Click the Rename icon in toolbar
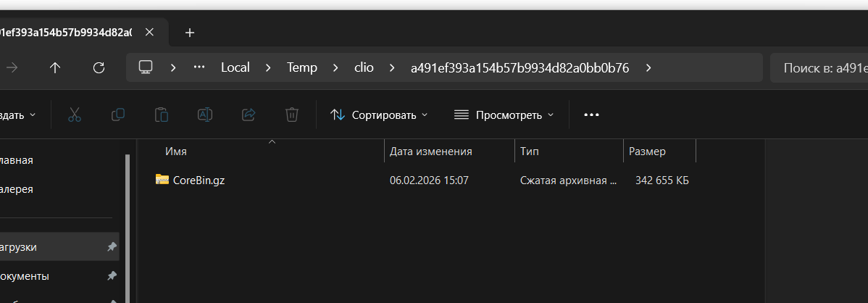This screenshot has height=303, width=868. [x=205, y=115]
